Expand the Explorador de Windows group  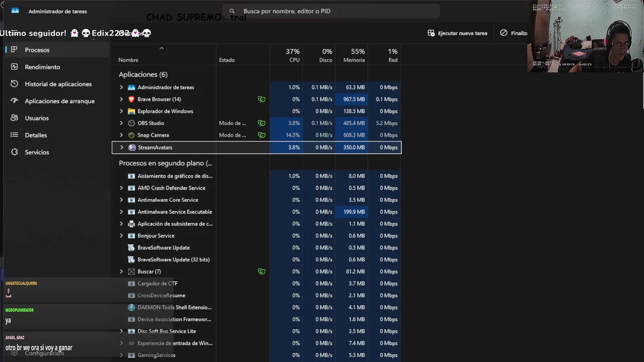tap(121, 112)
